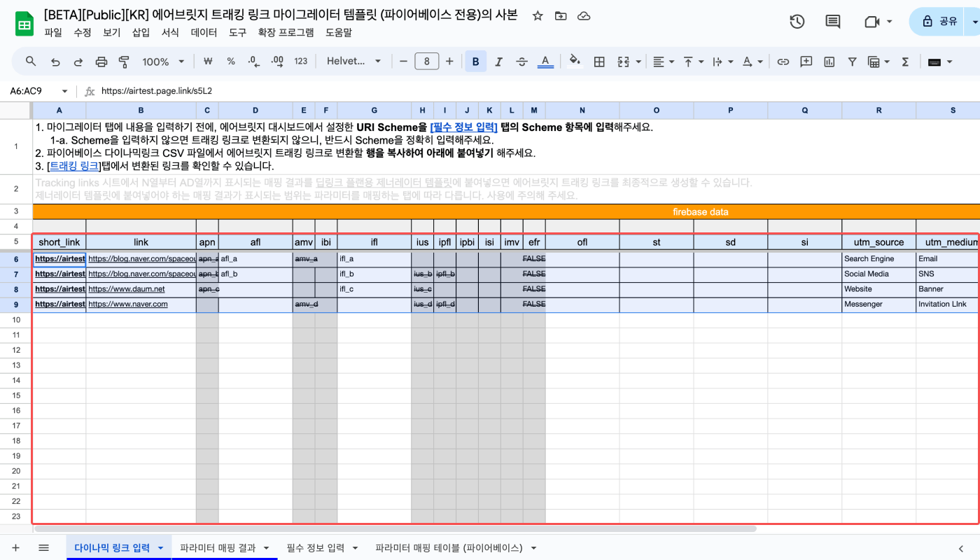Open the 수정 menu
980x560 pixels.
[x=83, y=32]
